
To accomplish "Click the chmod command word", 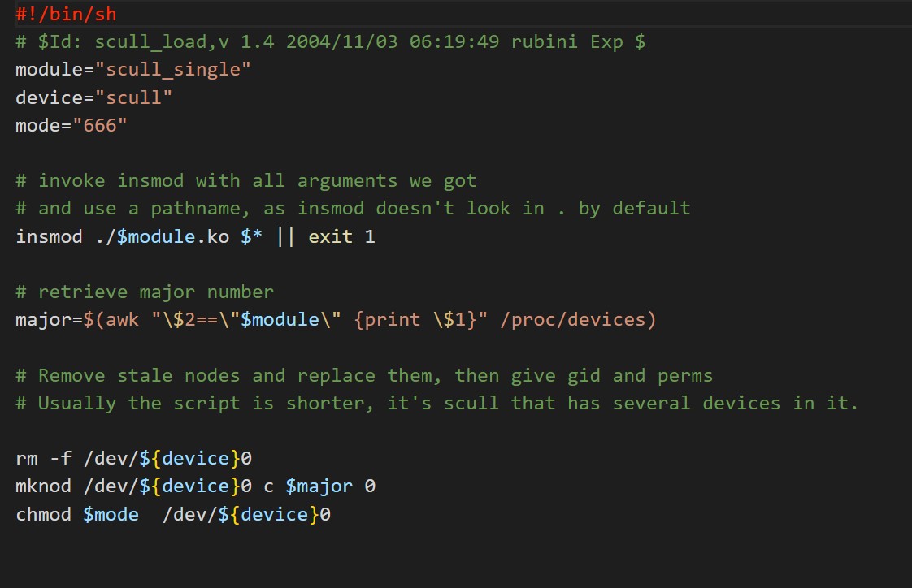I will (43, 514).
